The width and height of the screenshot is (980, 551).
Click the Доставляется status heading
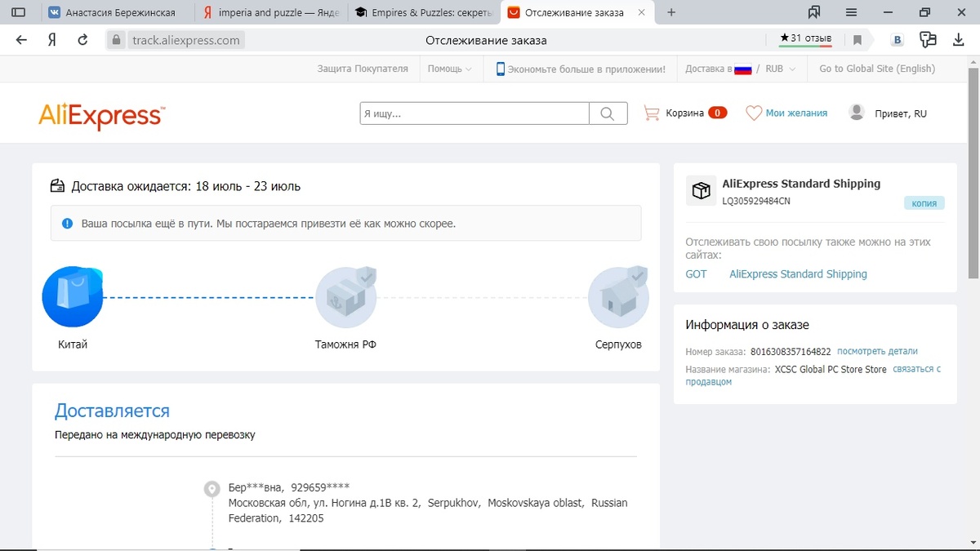(x=112, y=411)
